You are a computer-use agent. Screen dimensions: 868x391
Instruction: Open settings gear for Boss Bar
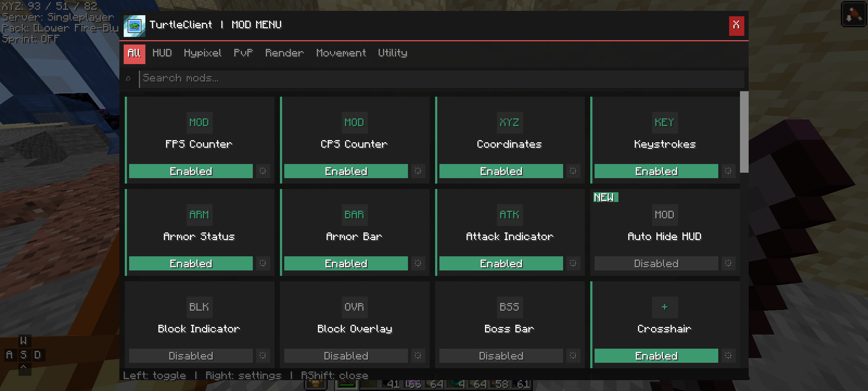(x=573, y=356)
